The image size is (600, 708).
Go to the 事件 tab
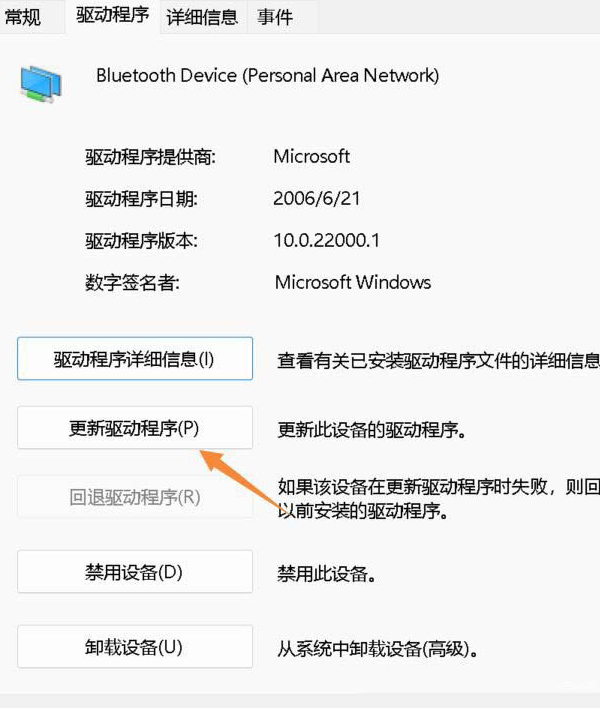[x=274, y=16]
